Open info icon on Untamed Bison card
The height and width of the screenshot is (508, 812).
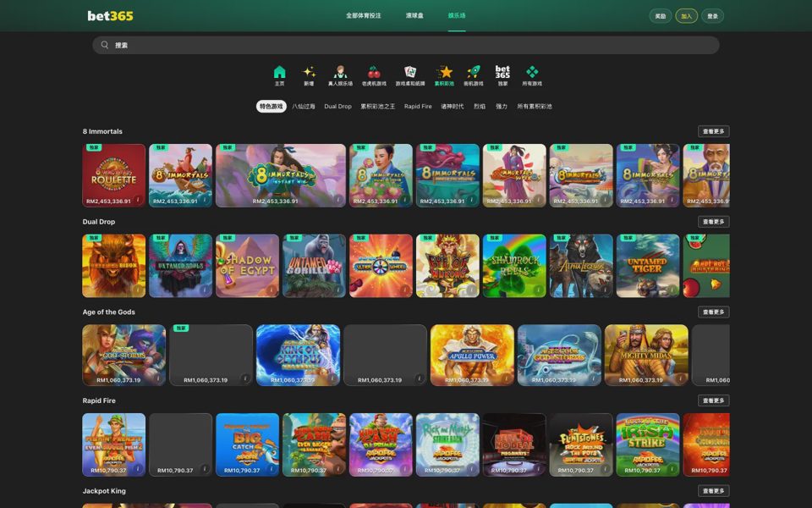coord(138,290)
